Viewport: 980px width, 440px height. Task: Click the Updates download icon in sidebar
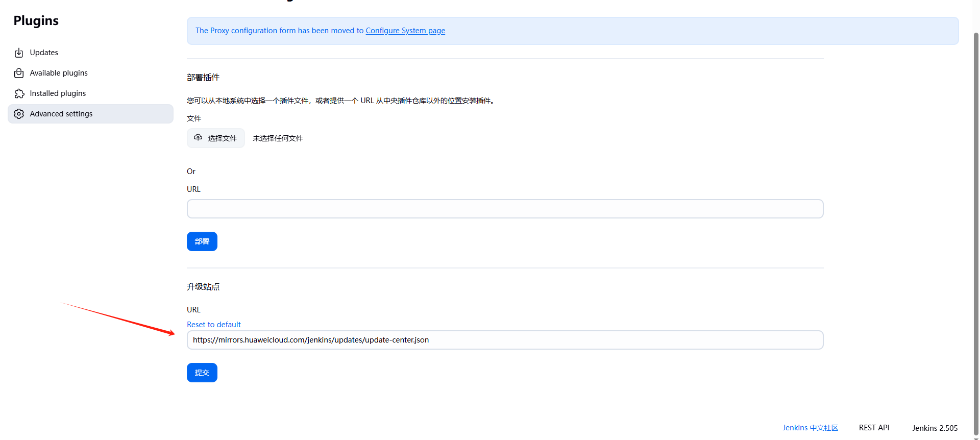pos(19,53)
